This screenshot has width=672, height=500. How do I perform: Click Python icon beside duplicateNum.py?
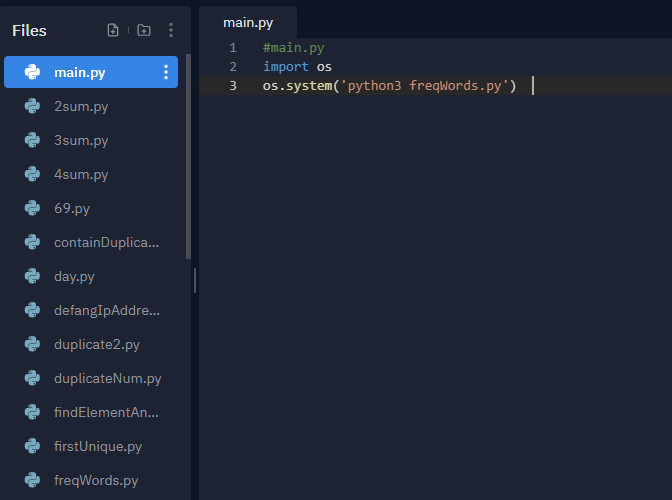click(32, 378)
